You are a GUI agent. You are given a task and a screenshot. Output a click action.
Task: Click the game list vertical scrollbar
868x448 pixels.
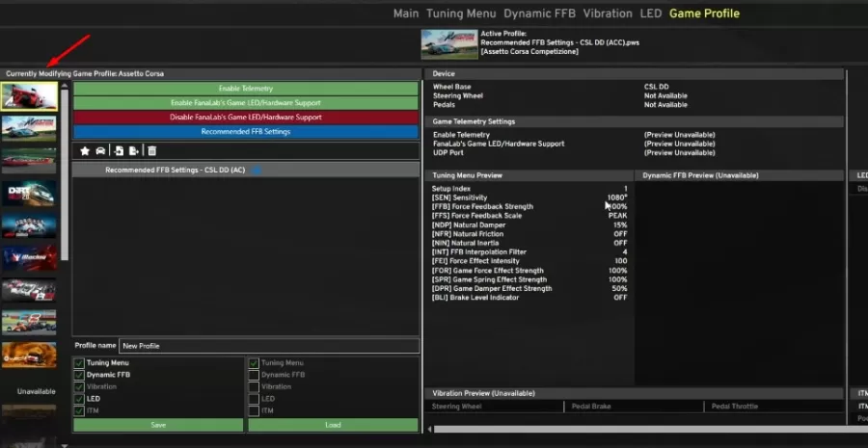click(65, 174)
